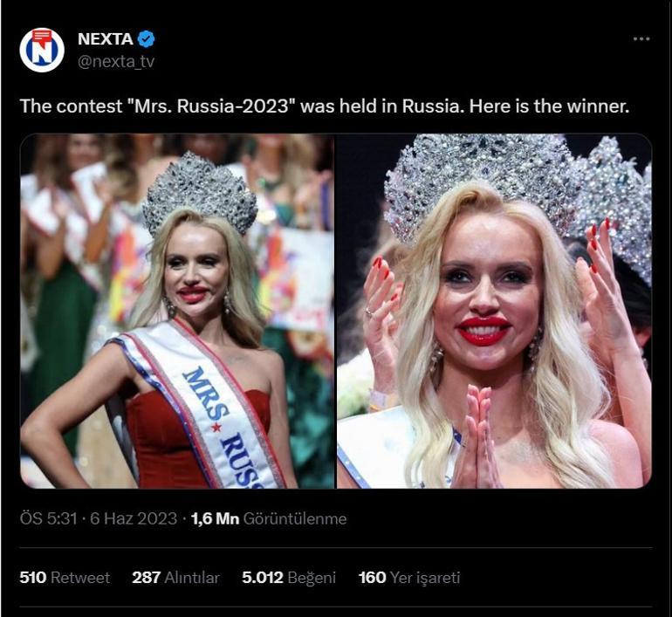Open the three-dot more options menu
672x617 pixels.
click(641, 39)
